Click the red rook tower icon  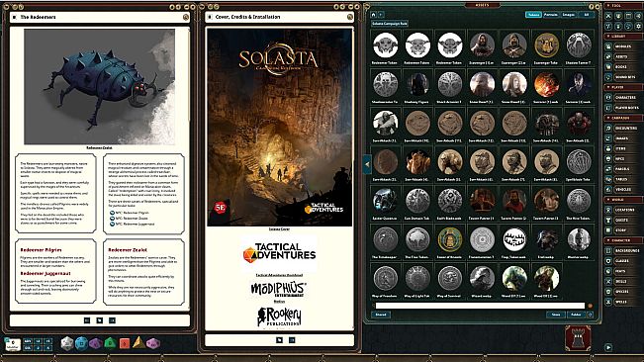tap(578, 338)
